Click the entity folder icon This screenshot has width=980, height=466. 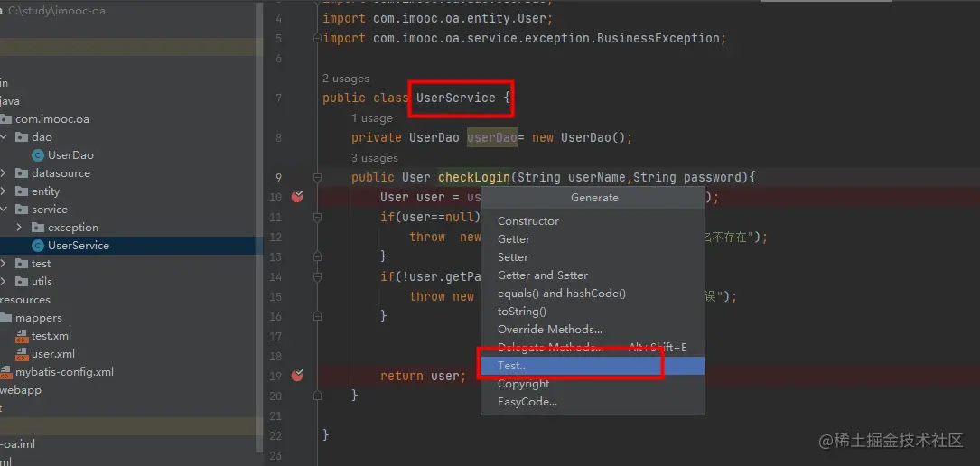point(22,191)
